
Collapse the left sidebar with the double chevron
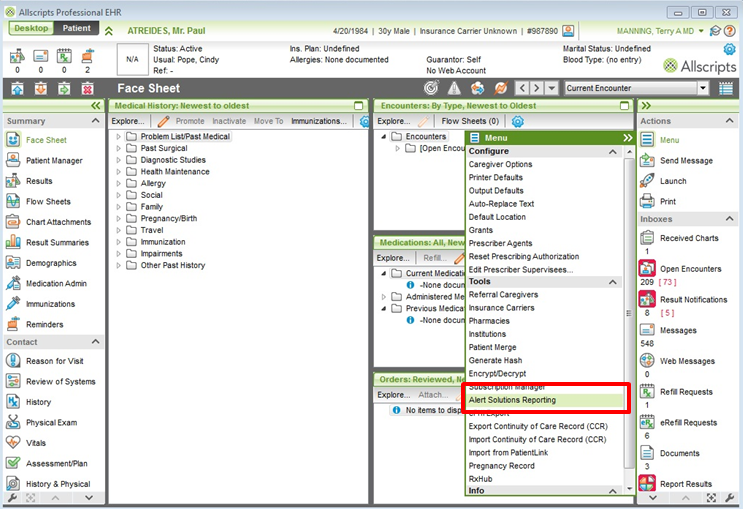pos(96,105)
